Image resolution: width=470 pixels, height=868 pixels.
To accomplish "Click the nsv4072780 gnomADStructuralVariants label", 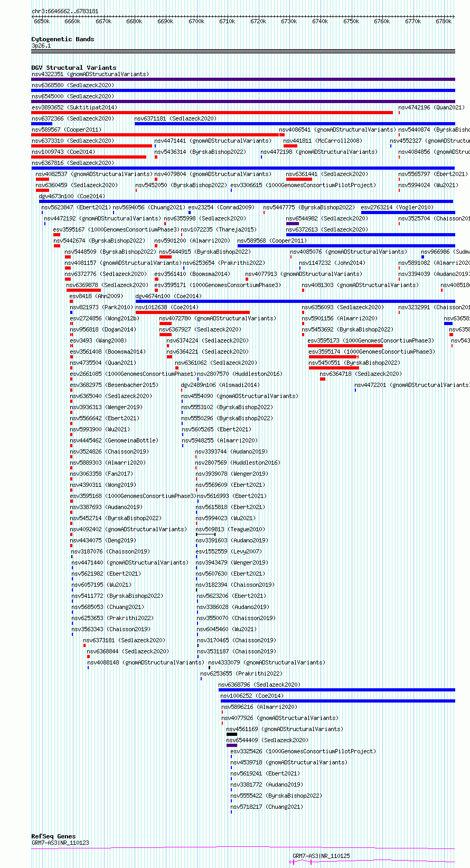I will pyautogui.click(x=218, y=318).
